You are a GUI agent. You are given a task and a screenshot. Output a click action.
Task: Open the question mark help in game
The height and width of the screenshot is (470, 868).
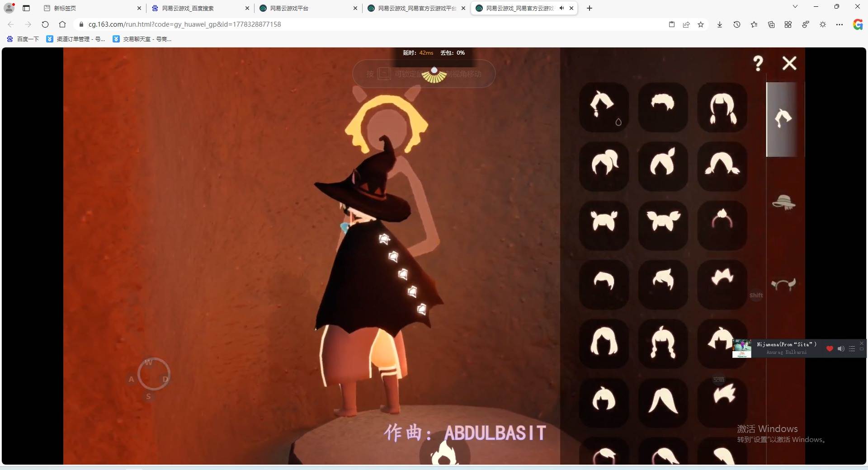[758, 63]
